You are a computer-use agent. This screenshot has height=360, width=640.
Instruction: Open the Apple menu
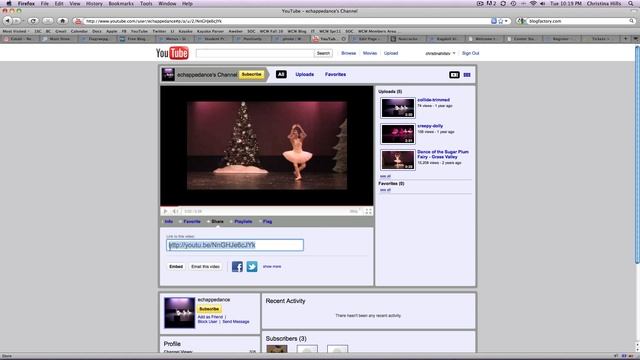point(9,3)
